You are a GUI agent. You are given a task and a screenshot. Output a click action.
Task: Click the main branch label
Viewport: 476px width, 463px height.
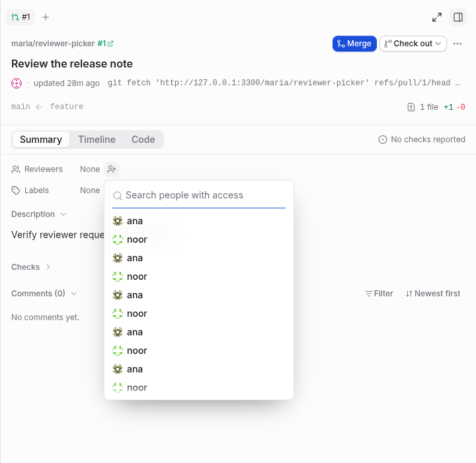tap(20, 106)
